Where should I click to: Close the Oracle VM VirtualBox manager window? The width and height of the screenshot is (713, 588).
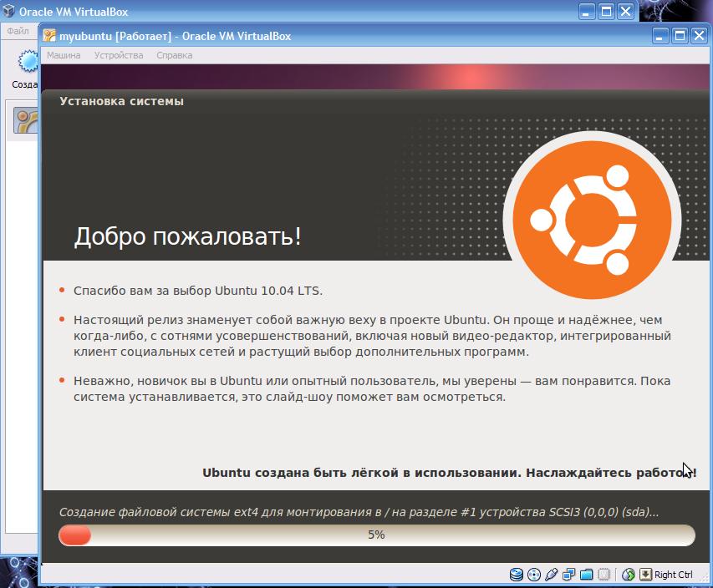coord(626,12)
